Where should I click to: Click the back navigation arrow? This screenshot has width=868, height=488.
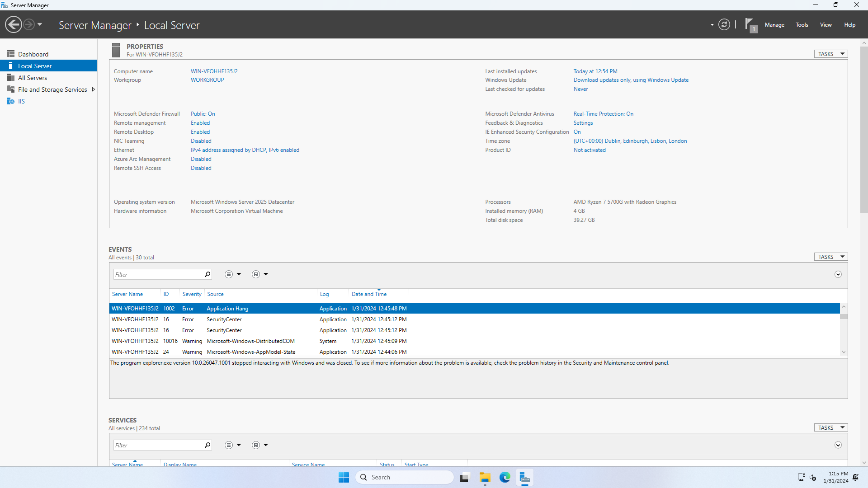pos(14,25)
